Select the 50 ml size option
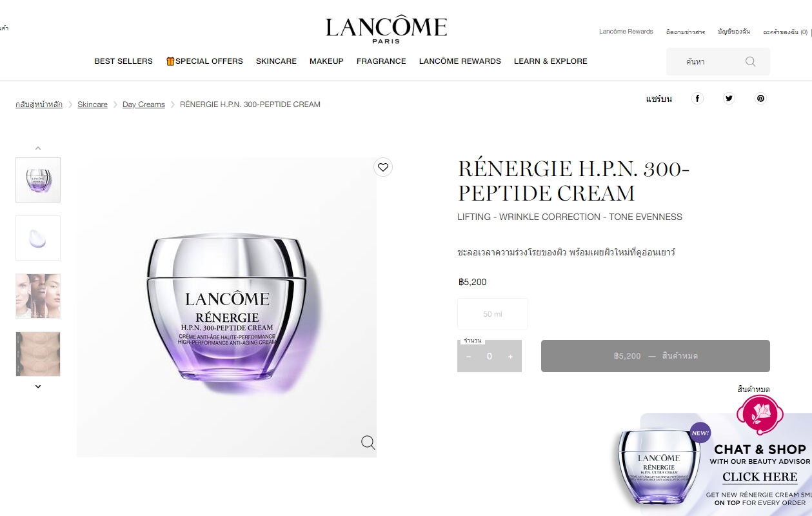 [493, 314]
